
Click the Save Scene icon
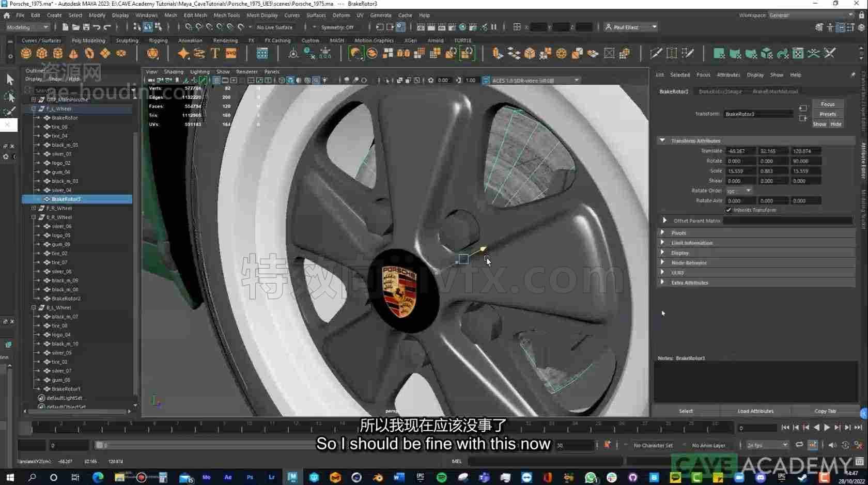coord(86,27)
